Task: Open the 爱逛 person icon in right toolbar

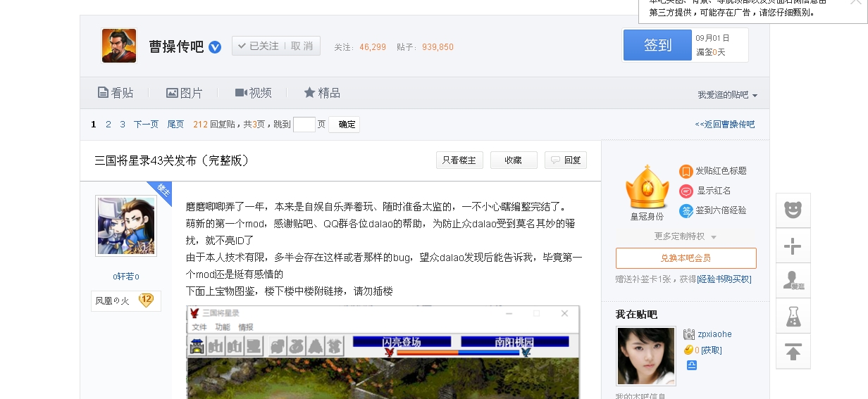Action: coord(793,281)
